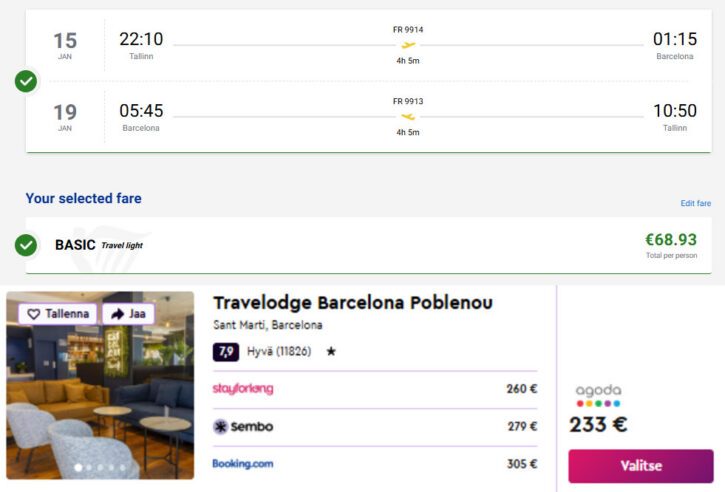Select the BASIC Travel light fare row
The width and height of the screenshot is (725, 492).
tap(368, 245)
